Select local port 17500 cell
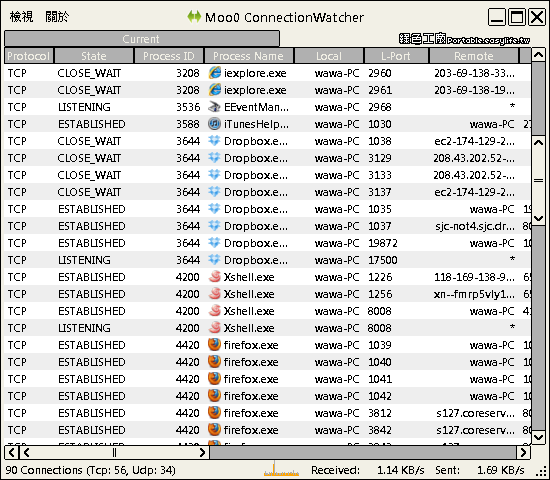 (x=382, y=260)
